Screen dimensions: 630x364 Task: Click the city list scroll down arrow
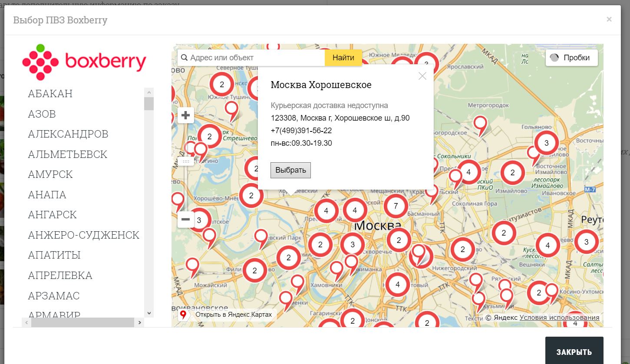click(149, 313)
